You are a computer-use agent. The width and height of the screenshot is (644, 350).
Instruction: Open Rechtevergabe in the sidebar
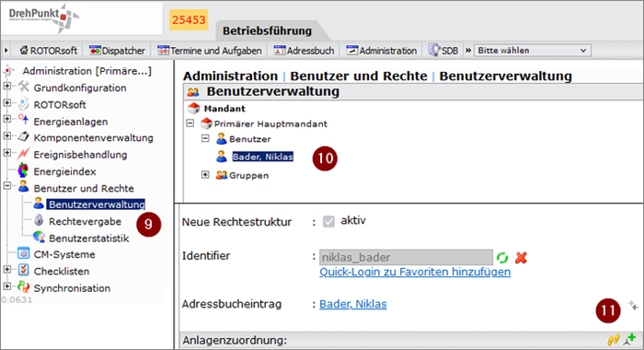pos(85,221)
